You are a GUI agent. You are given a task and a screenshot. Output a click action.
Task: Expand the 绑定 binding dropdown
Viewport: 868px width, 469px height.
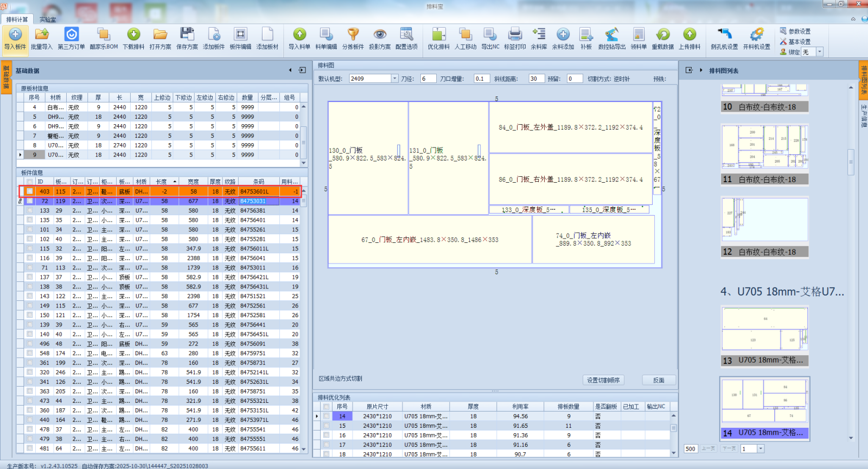click(819, 52)
